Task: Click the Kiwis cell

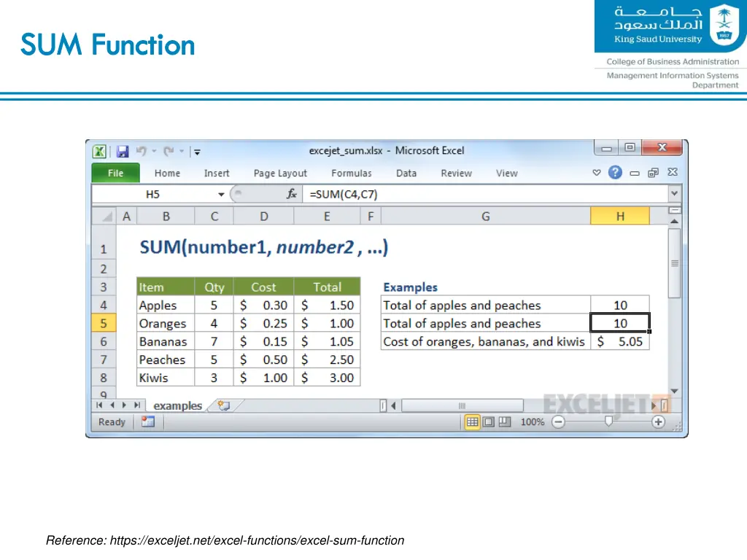Action: [x=166, y=378]
